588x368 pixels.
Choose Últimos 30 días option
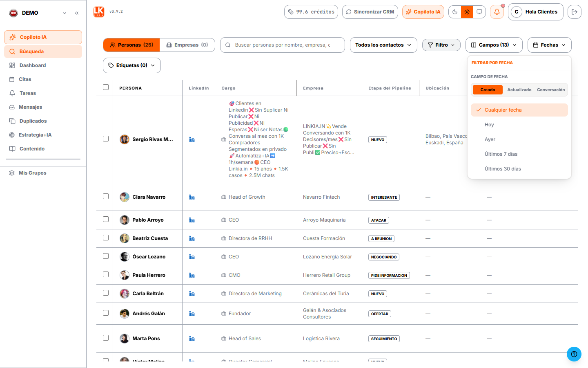pyautogui.click(x=519, y=169)
